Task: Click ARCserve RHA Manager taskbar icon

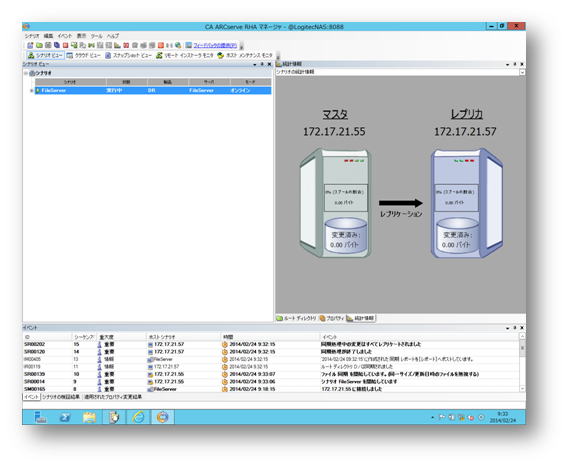Action: pyautogui.click(x=163, y=417)
